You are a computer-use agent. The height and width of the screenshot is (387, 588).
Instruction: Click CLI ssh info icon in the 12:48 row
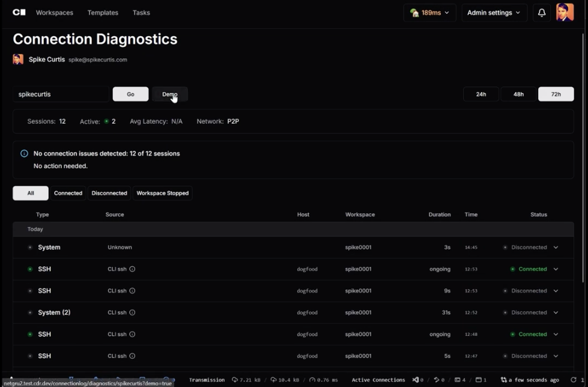(x=132, y=334)
